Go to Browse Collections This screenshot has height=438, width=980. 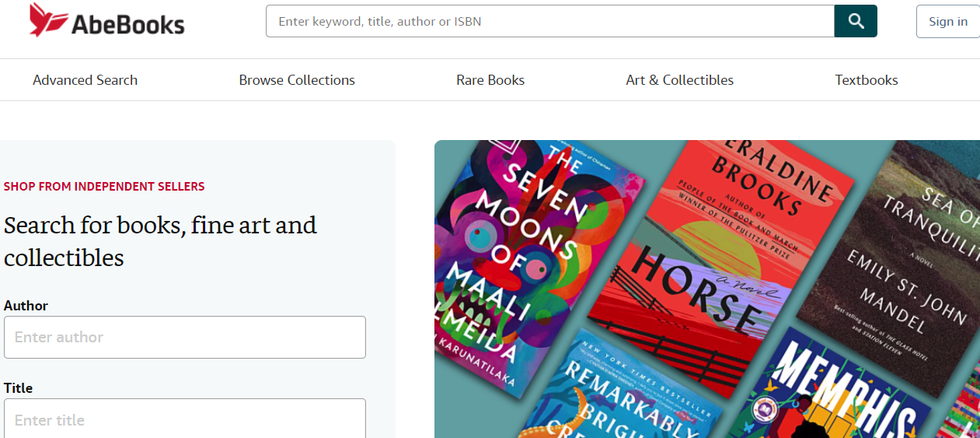pos(297,80)
